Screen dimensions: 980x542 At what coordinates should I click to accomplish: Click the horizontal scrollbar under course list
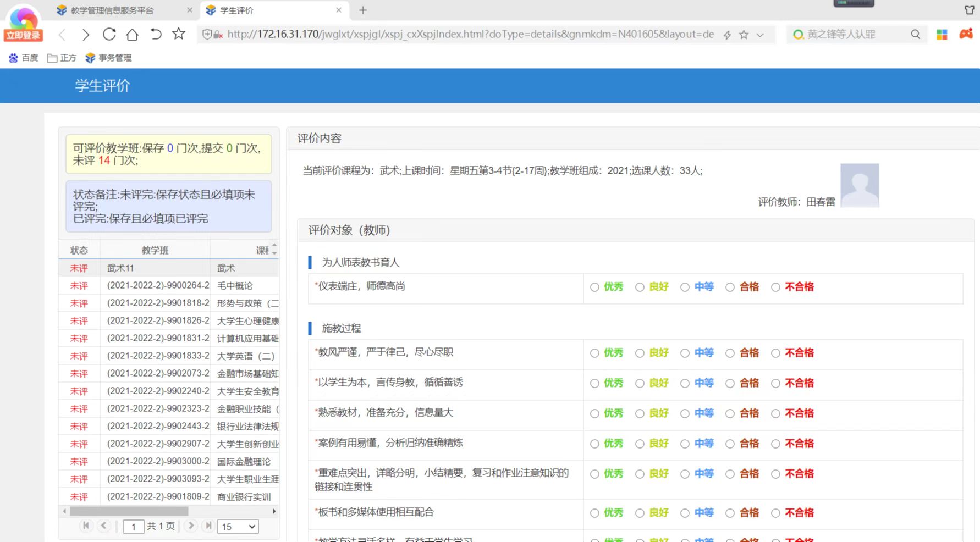click(129, 511)
